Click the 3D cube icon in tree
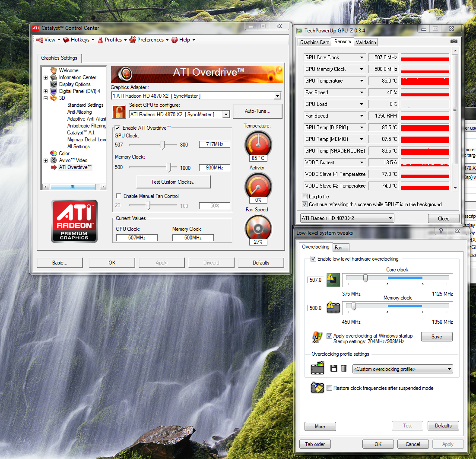Screen dimensions: 476x459 54,98
